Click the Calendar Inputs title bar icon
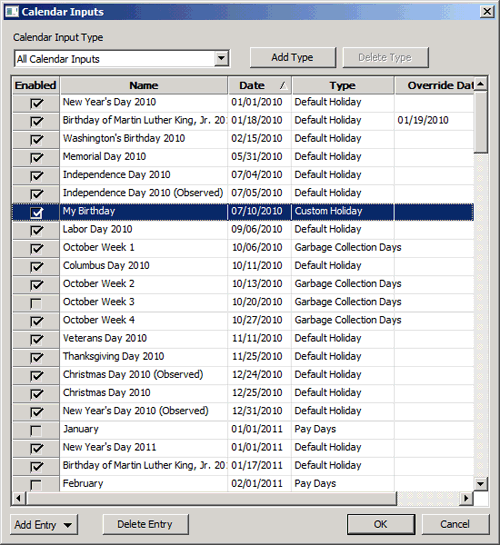The width and height of the screenshot is (500, 545). tap(12, 11)
